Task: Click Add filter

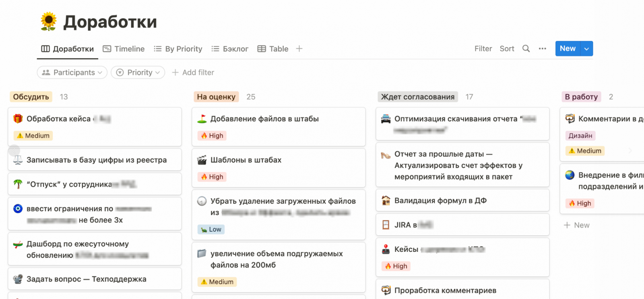Action: click(193, 73)
